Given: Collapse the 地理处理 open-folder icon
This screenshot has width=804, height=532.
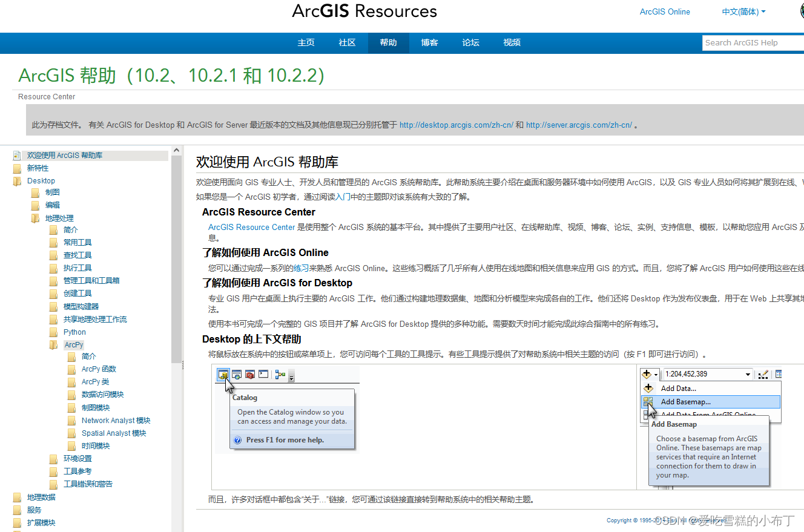Looking at the screenshot, I should click(35, 218).
